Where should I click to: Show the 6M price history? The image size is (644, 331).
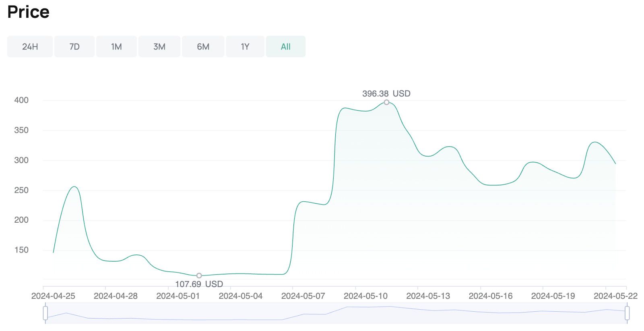click(x=203, y=47)
